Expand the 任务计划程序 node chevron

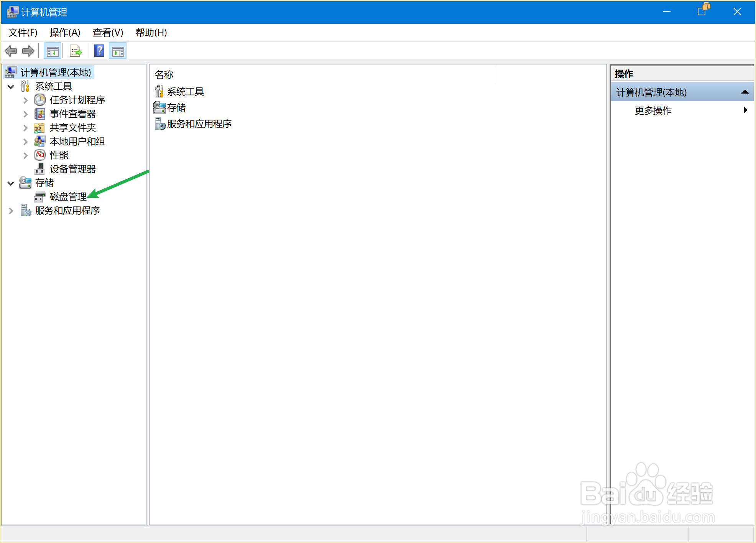[x=26, y=100]
